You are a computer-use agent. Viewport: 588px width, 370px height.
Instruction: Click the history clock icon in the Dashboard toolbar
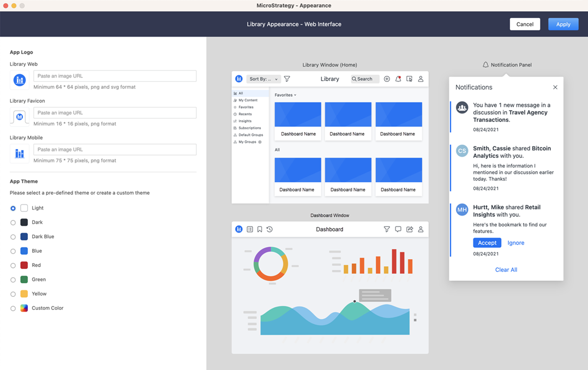coord(269,230)
